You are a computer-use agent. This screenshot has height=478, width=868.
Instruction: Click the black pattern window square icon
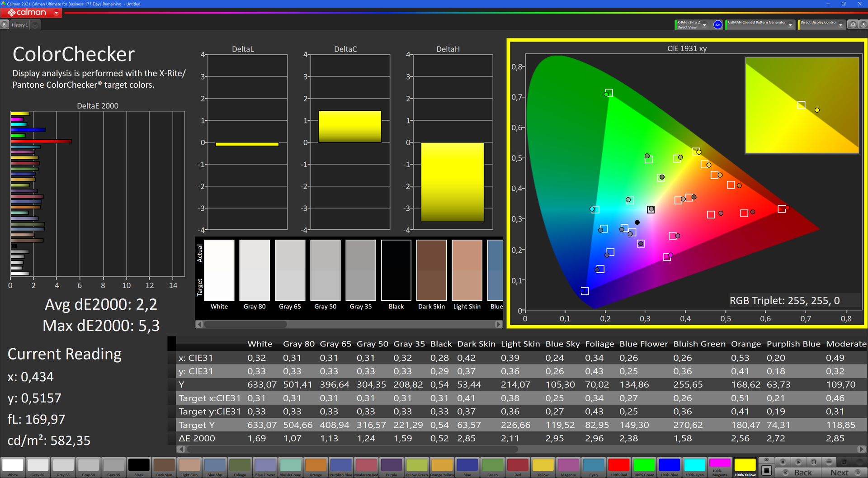pyautogui.click(x=766, y=470)
